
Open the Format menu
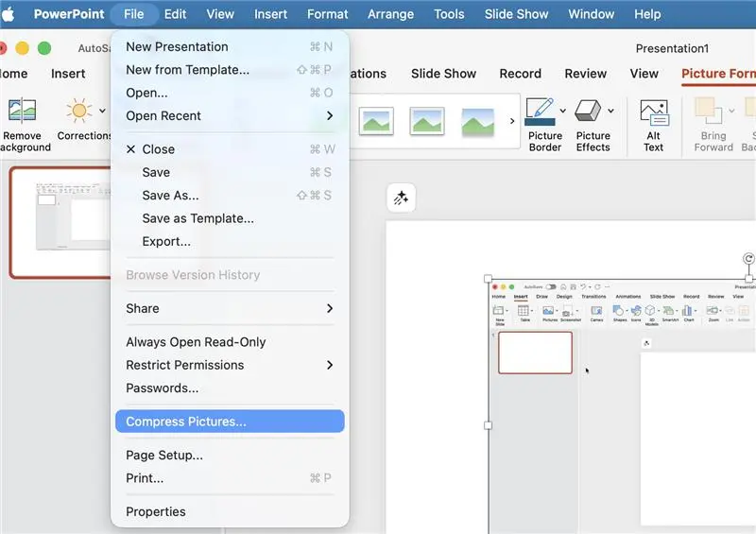(327, 14)
